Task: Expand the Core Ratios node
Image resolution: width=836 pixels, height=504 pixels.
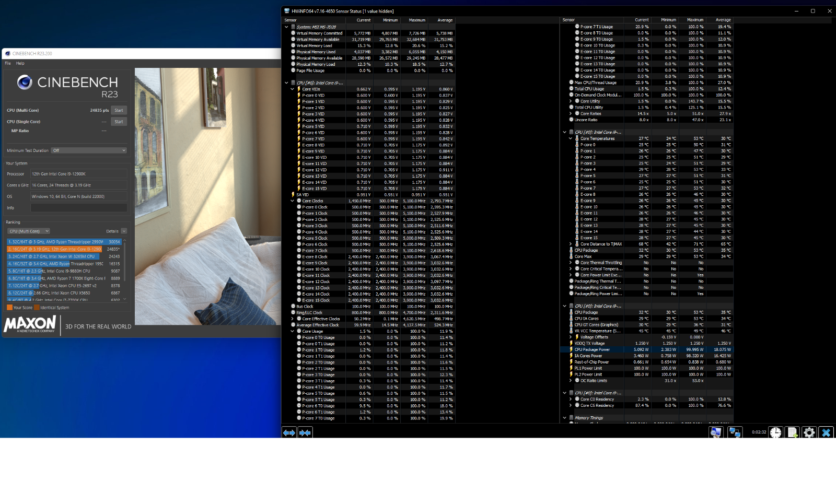Action: coord(571,113)
